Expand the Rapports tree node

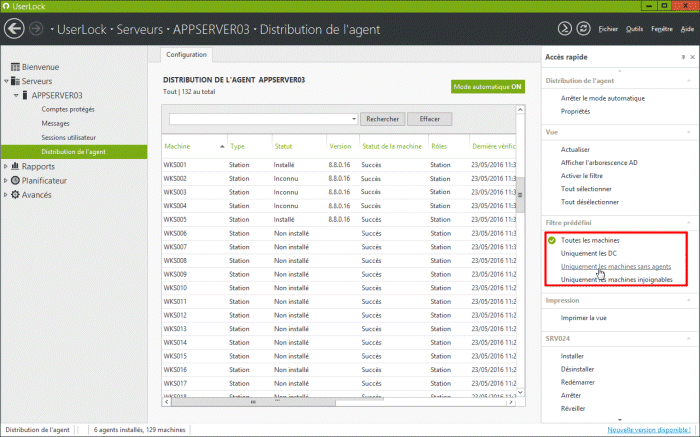click(x=6, y=166)
